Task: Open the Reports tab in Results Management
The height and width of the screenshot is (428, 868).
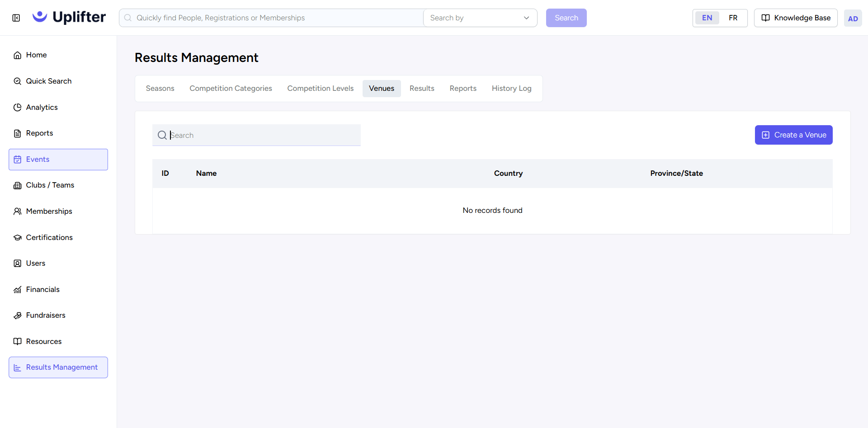Action: (x=463, y=89)
